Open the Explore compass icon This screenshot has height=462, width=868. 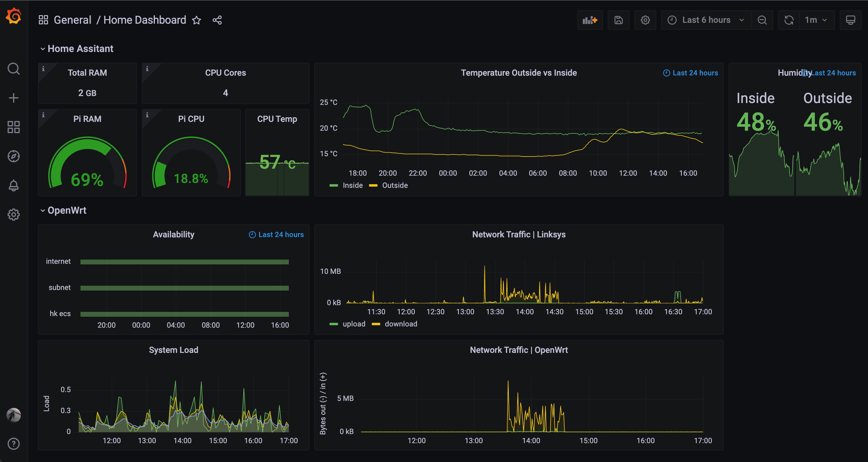click(13, 156)
